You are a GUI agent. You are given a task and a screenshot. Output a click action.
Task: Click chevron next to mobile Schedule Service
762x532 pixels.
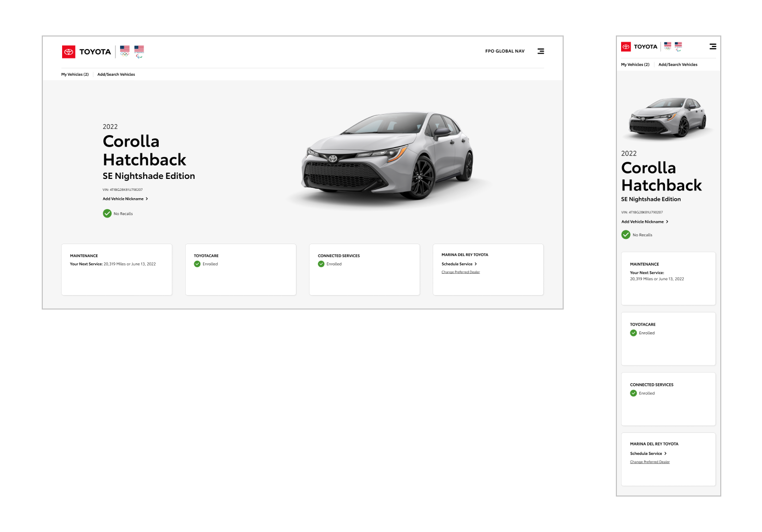point(665,454)
